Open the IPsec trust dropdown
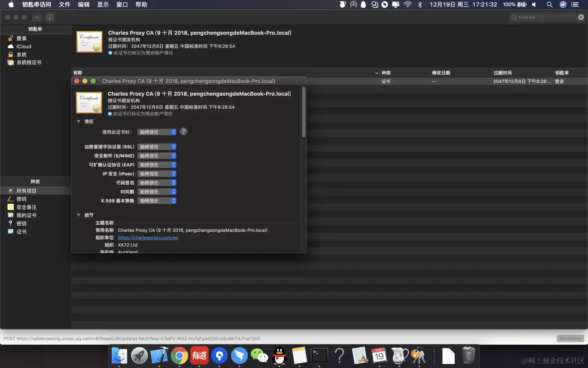Image resolution: width=588 pixels, height=368 pixels. 157,174
